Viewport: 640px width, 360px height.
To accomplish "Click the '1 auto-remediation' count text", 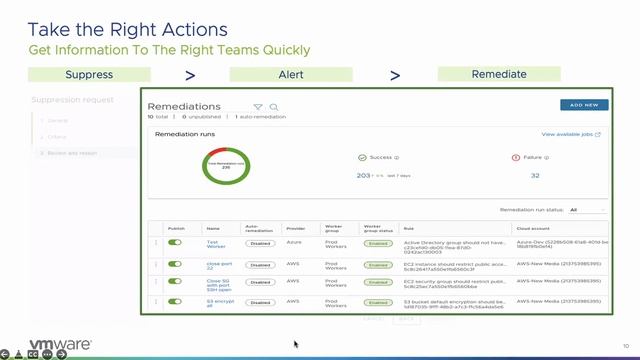I will [260, 117].
